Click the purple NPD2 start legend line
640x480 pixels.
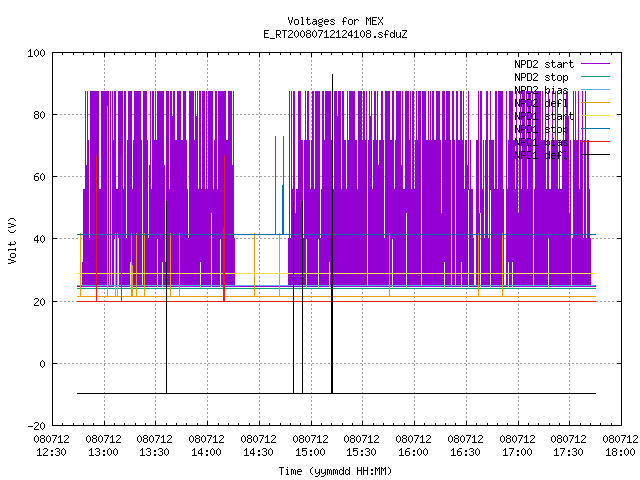tap(596, 64)
